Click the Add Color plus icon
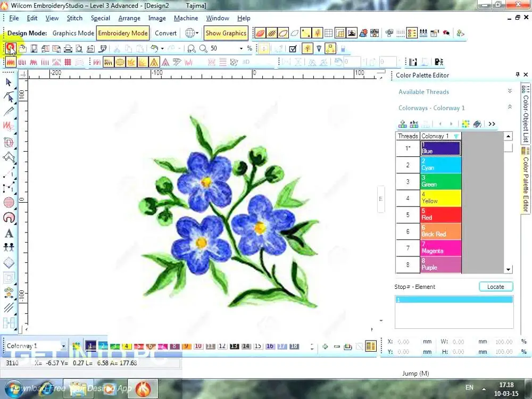The image size is (532, 399). click(x=325, y=346)
